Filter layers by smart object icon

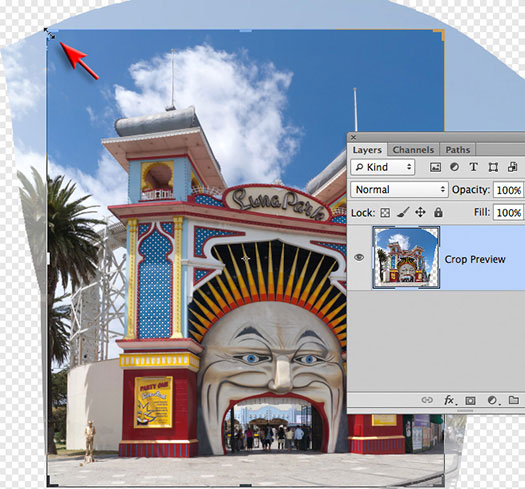coord(512,167)
